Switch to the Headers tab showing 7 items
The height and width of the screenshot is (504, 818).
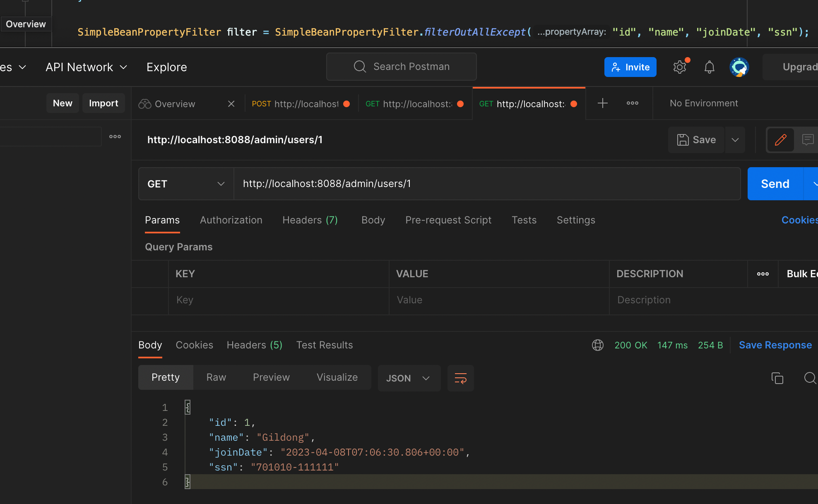310,220
